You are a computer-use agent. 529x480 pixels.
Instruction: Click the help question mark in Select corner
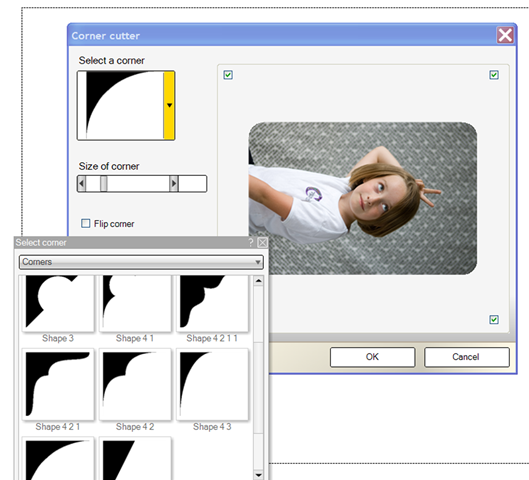coord(251,243)
